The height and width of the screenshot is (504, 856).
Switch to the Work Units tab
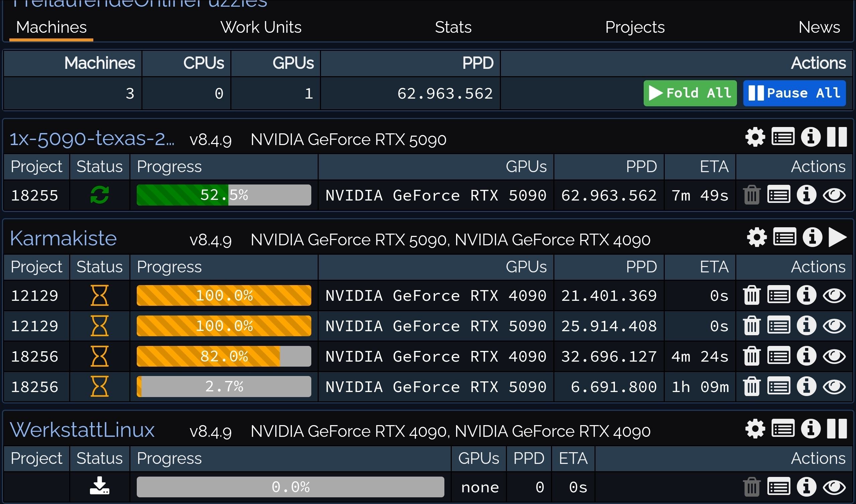pyautogui.click(x=260, y=27)
